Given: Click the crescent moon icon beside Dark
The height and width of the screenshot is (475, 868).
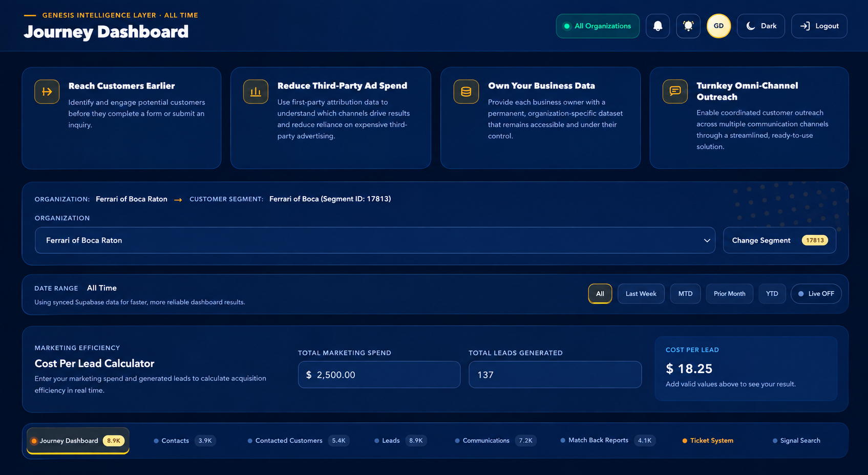Looking at the screenshot, I should coord(751,26).
